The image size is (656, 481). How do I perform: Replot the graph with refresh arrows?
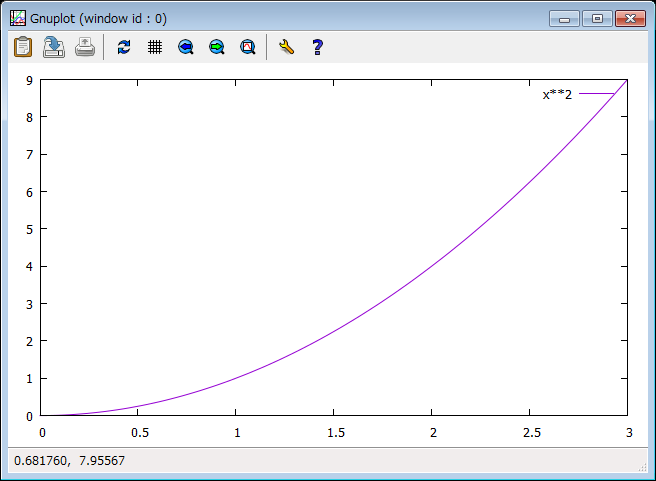(124, 47)
